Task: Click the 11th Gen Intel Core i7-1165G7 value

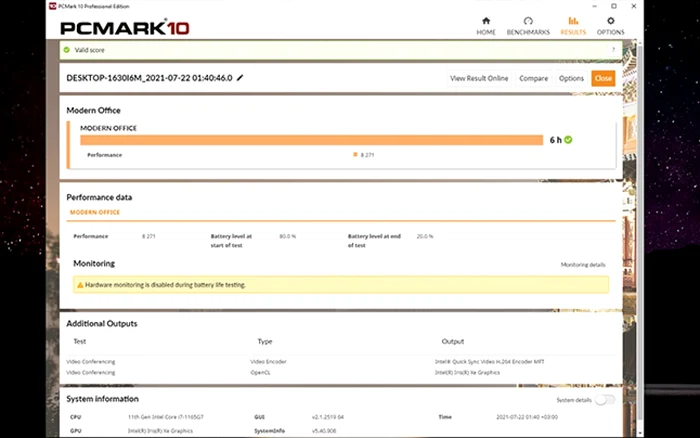Action: (166, 417)
